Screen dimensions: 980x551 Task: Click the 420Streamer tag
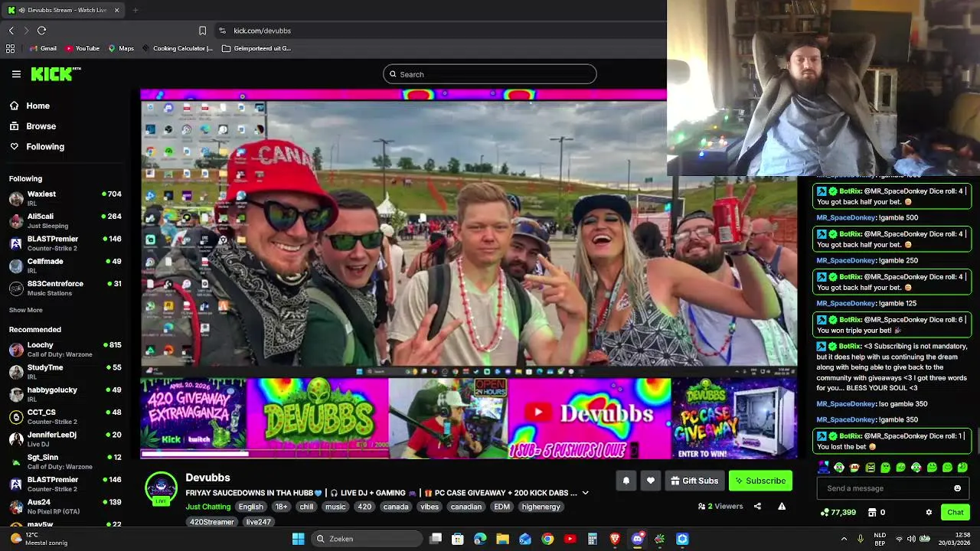(x=212, y=522)
